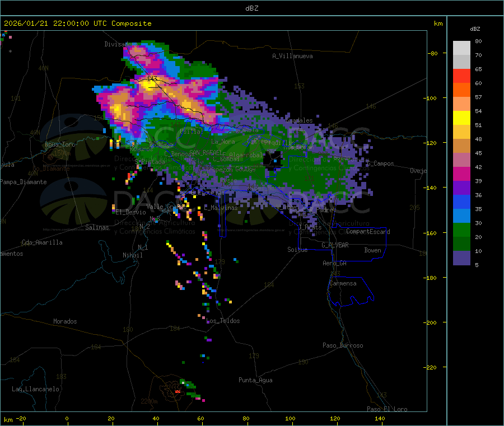Viewport: 504px width, 426px height.
Task: Click the Paso_Barroso label
Action: pos(343,345)
